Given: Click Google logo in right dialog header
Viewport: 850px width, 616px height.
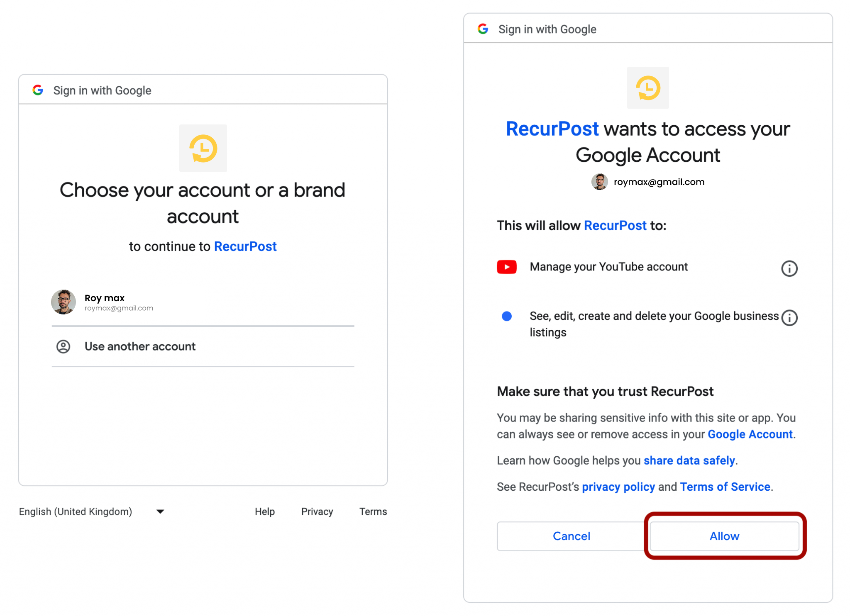Looking at the screenshot, I should [x=483, y=29].
